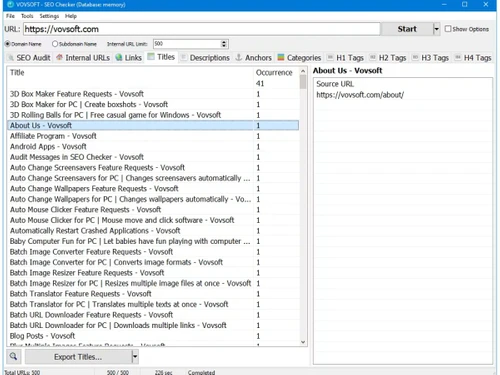Select the Domain Name radio button
Image resolution: width=500 pixels, height=375 pixels.
(7, 44)
